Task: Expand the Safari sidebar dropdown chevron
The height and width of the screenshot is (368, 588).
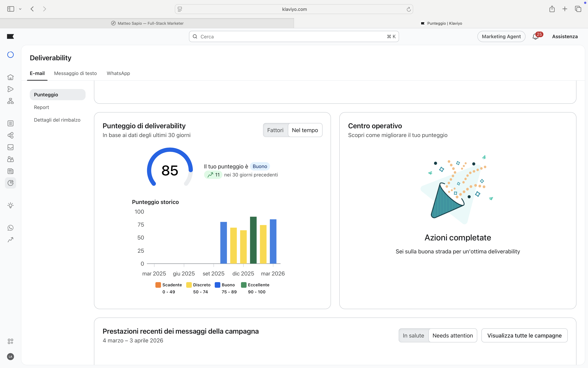Action: click(x=20, y=9)
